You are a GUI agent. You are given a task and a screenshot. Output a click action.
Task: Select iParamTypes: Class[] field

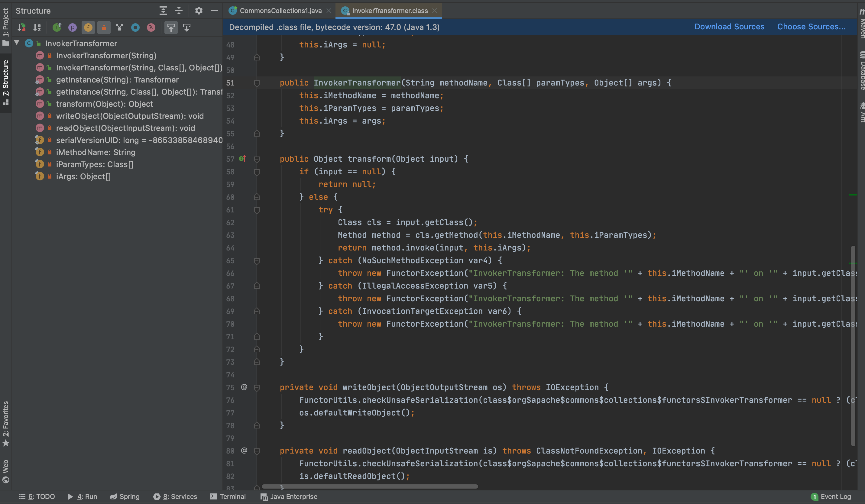(94, 164)
